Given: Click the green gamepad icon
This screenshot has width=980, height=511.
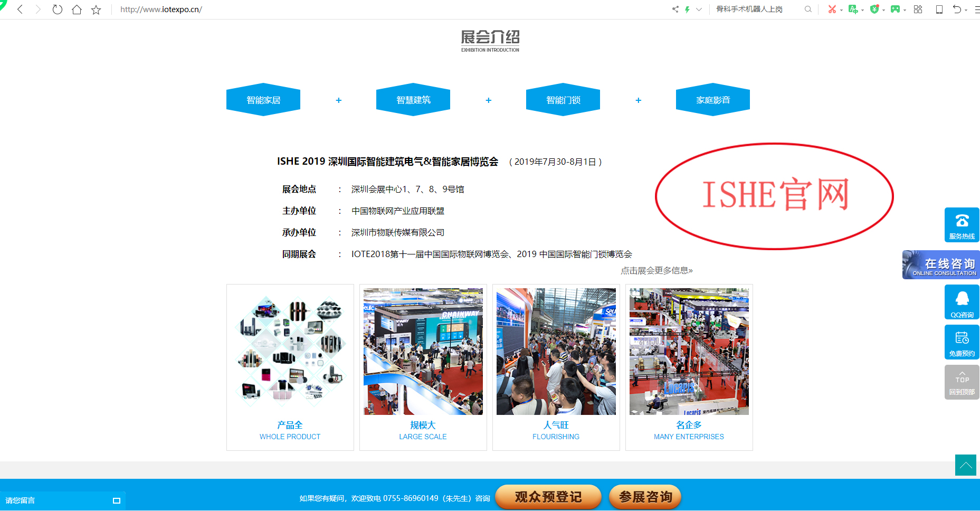Looking at the screenshot, I should tap(895, 9).
